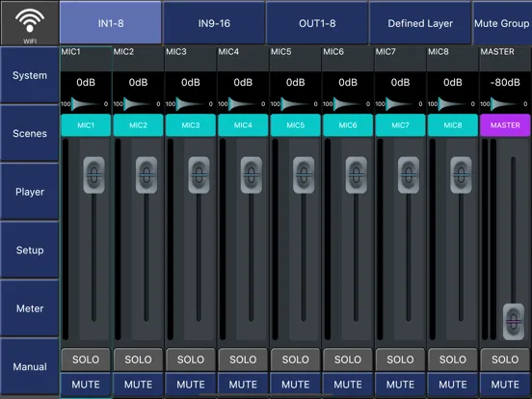Click the MIC1 0dB level readout

click(86, 82)
